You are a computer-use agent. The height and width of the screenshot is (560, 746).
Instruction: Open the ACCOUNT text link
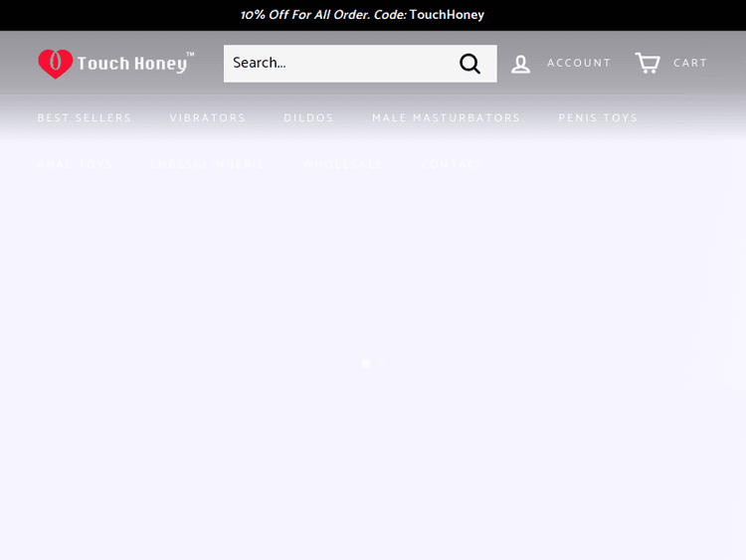[579, 64]
